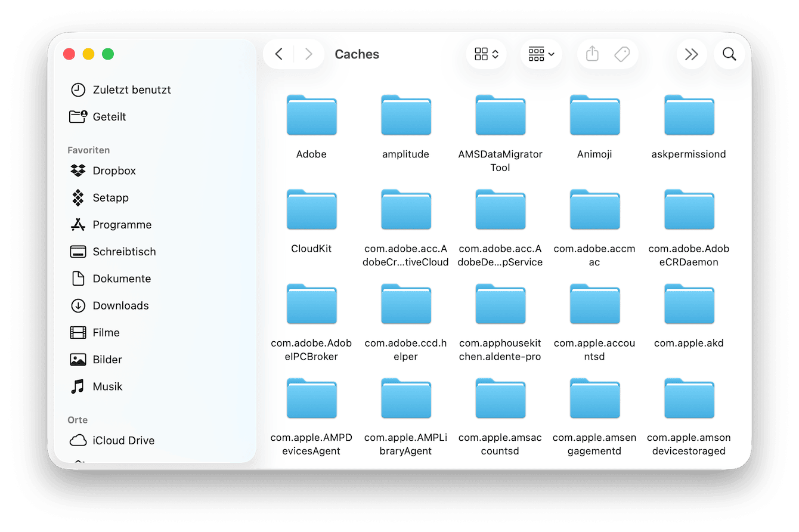799x532 pixels.
Task: Select iCloud Drive under Orte
Action: (x=123, y=441)
